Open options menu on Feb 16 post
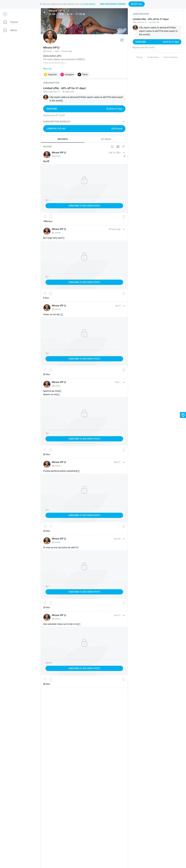The height and width of the screenshot is (868, 186). [x=124, y=153]
